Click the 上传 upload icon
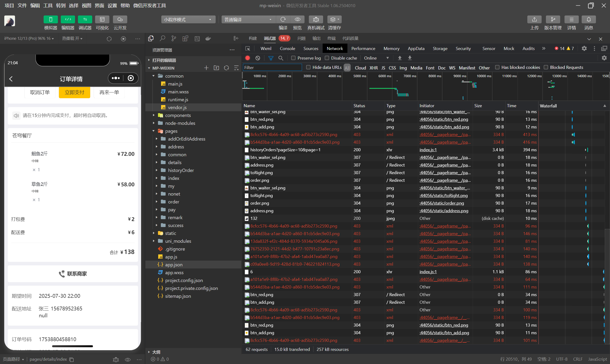The height and width of the screenshot is (364, 610). (x=534, y=19)
